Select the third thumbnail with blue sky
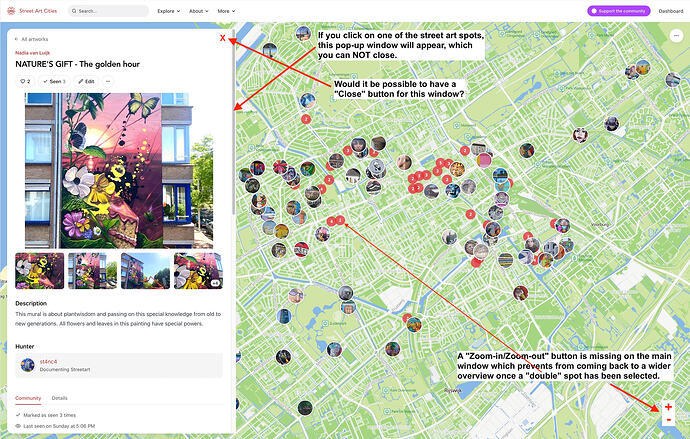This screenshot has height=439, width=690. pos(145,271)
